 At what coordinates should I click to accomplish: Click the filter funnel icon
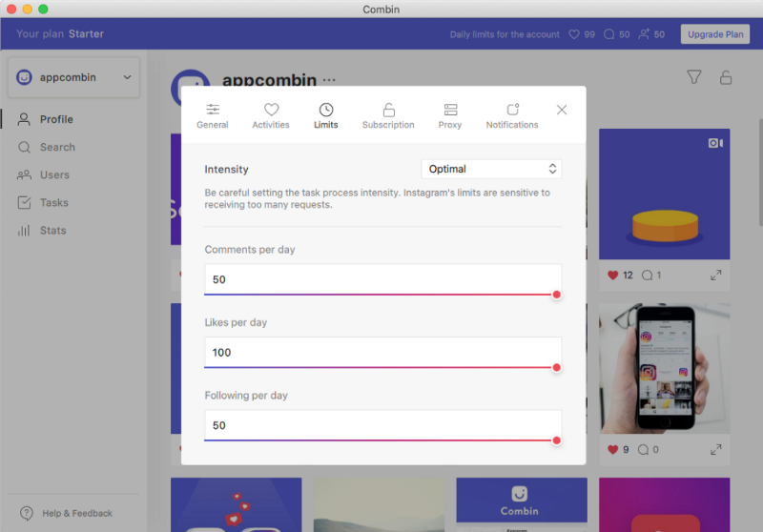click(x=694, y=77)
